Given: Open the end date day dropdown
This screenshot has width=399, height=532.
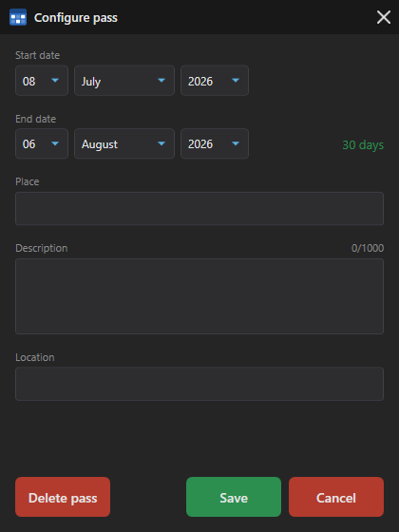Looking at the screenshot, I should click(x=42, y=143).
